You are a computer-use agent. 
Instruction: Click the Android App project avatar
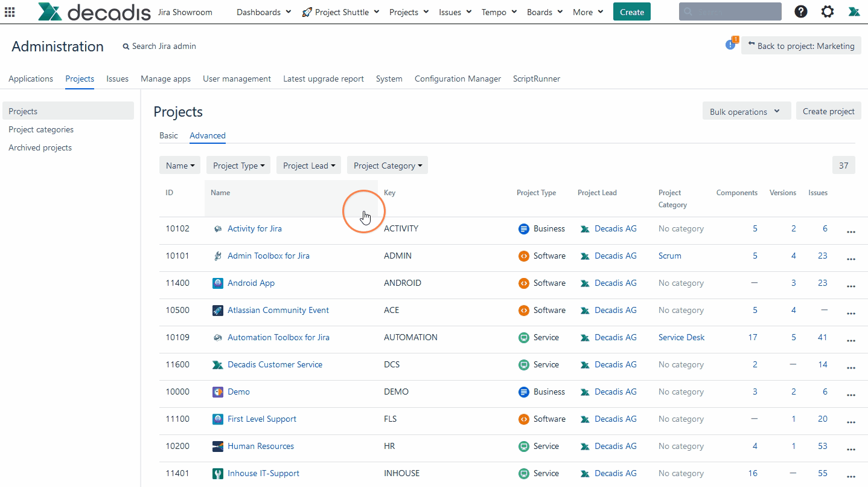click(218, 283)
